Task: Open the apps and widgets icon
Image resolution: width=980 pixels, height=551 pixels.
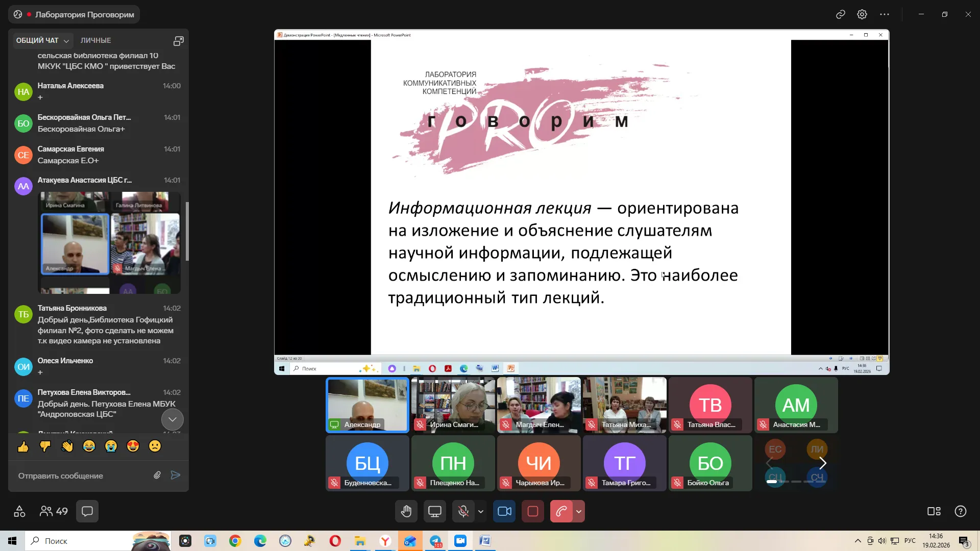Action: tap(19, 511)
